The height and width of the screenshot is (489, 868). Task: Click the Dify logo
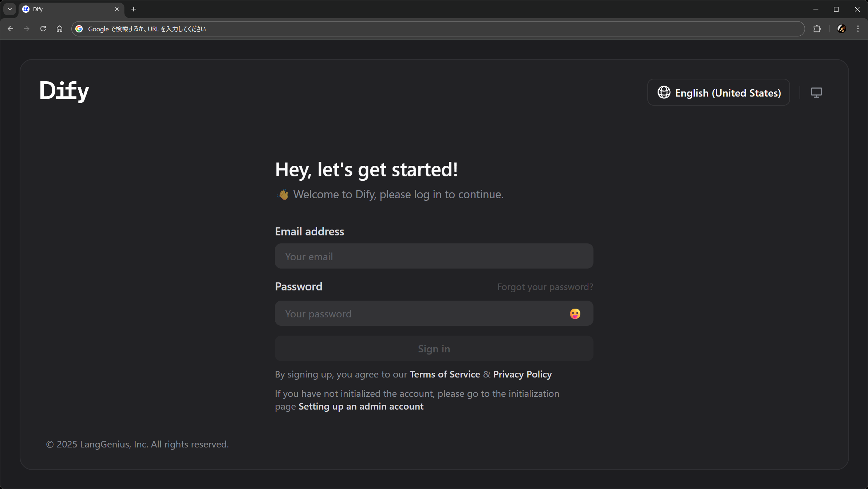coord(64,91)
